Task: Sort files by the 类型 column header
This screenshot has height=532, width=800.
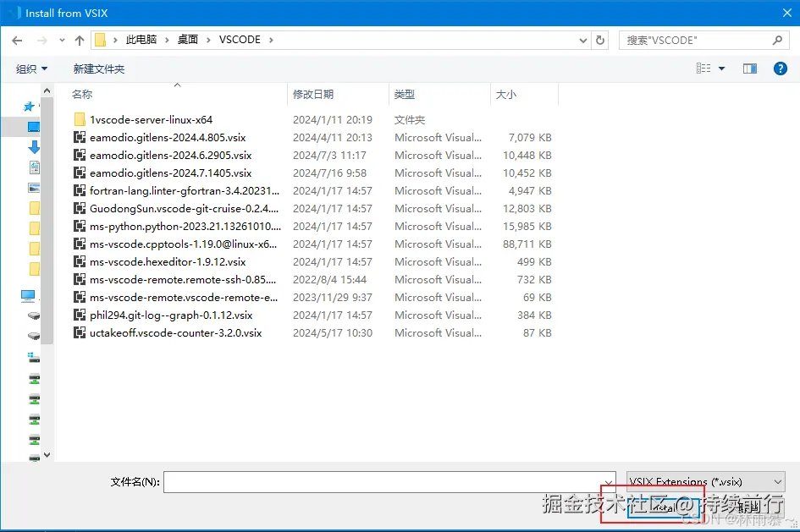Action: point(404,94)
